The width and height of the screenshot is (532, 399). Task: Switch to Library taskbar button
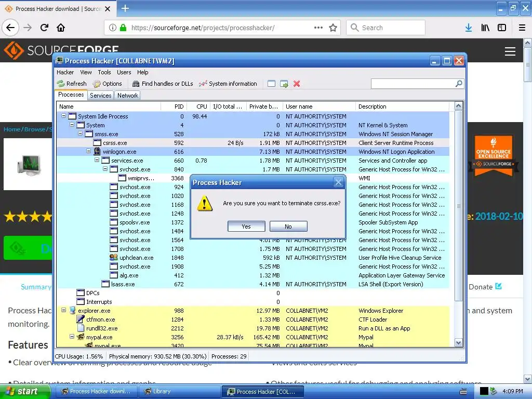click(x=180, y=392)
